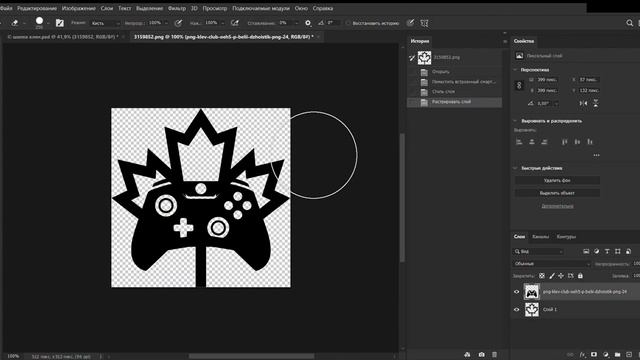
Task: Open the Дополнительно link
Action: [557, 206]
